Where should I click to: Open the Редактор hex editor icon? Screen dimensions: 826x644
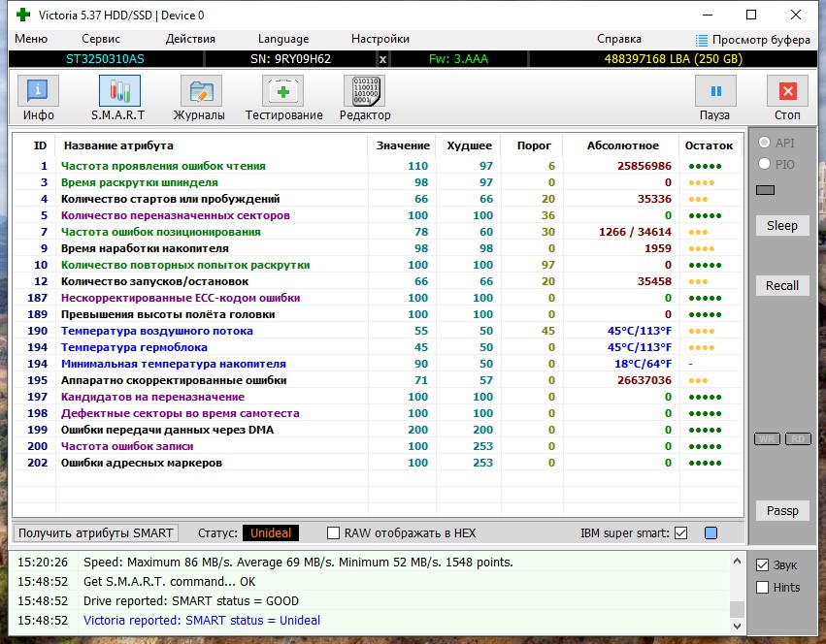coord(365,90)
